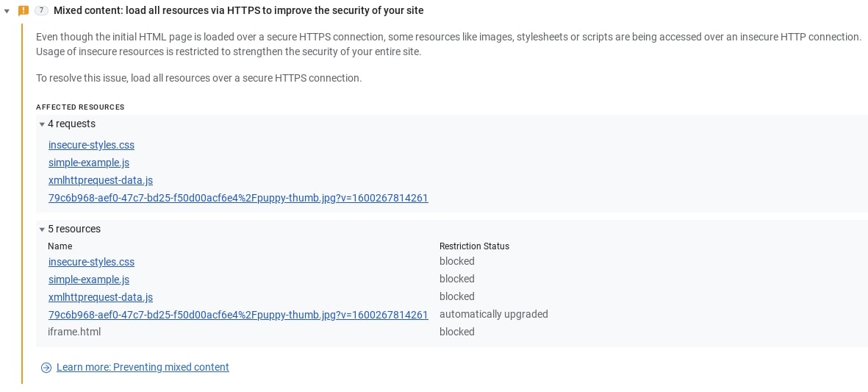Collapse the 4 requests section
868x392 pixels.
pos(43,124)
